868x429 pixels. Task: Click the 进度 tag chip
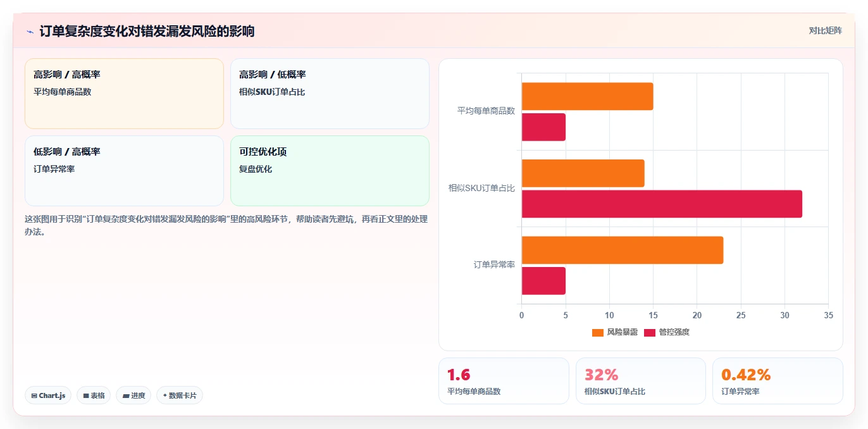coord(133,395)
